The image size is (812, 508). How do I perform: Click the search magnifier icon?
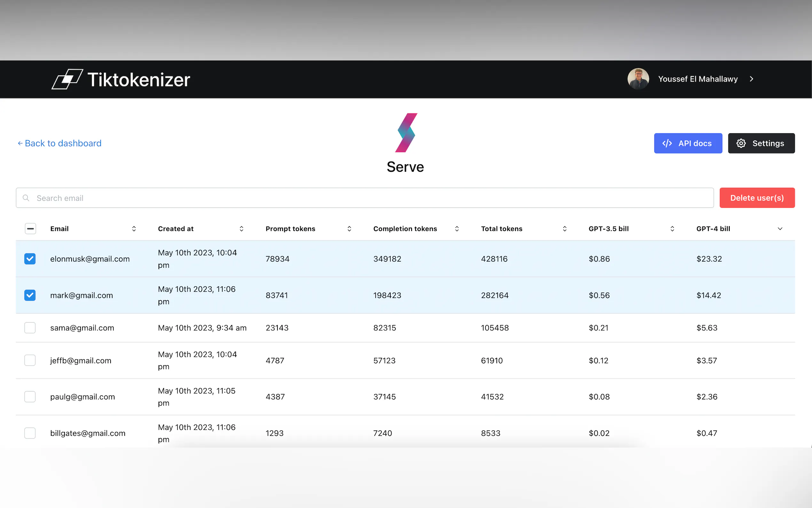[26, 198]
